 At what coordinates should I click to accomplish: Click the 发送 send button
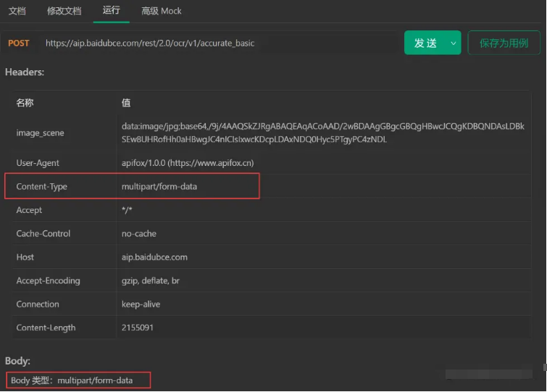[x=425, y=43]
